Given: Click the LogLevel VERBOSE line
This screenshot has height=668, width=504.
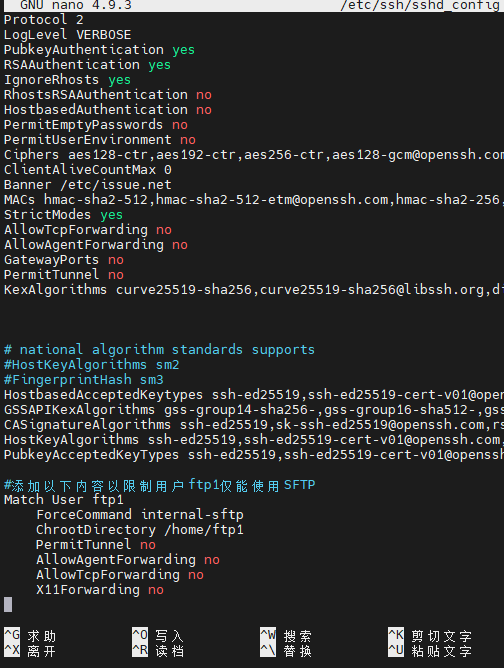Looking at the screenshot, I should pos(68,35).
